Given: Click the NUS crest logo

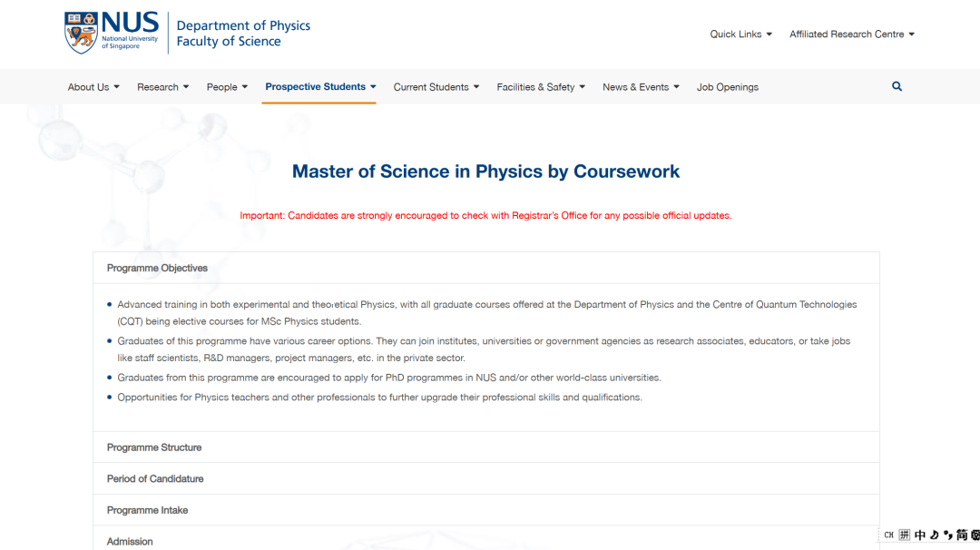Looking at the screenshot, I should [x=81, y=34].
